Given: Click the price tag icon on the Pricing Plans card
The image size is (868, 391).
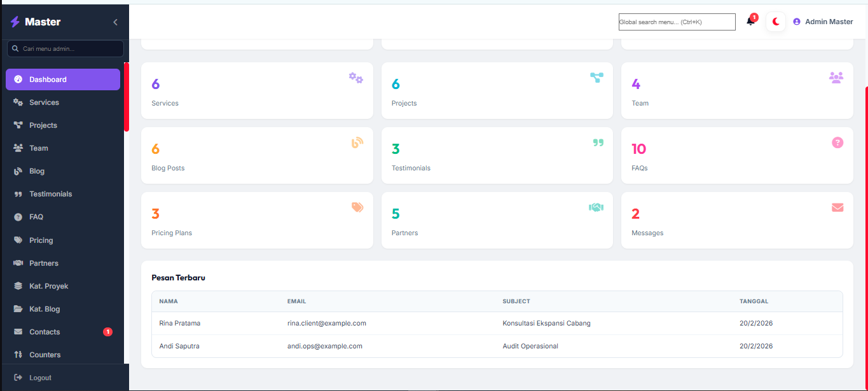Looking at the screenshot, I should click(357, 207).
